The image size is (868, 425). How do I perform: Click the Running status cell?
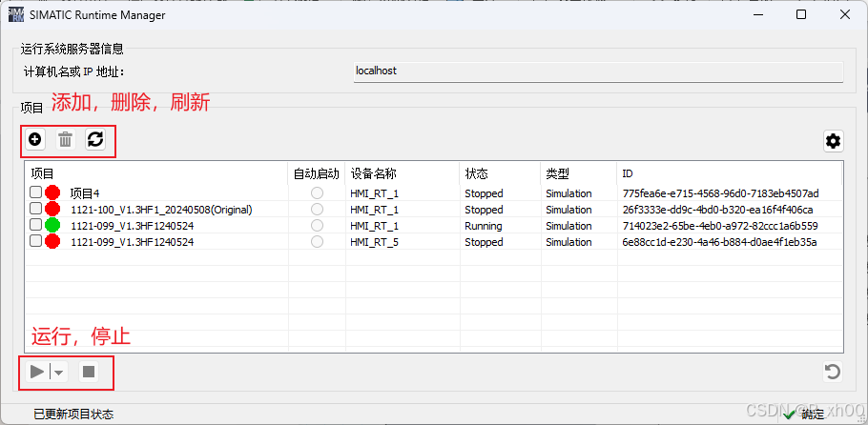coord(484,226)
